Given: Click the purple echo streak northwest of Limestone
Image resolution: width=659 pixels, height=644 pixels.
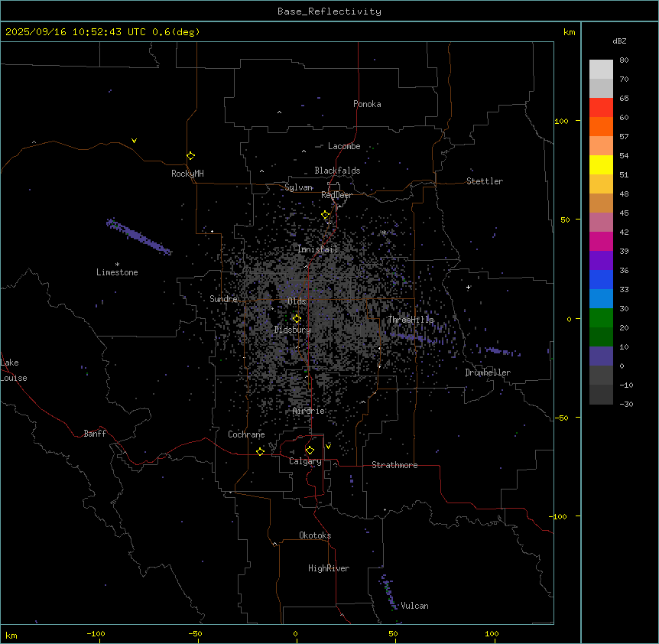Looking at the screenshot, I should click(139, 236).
